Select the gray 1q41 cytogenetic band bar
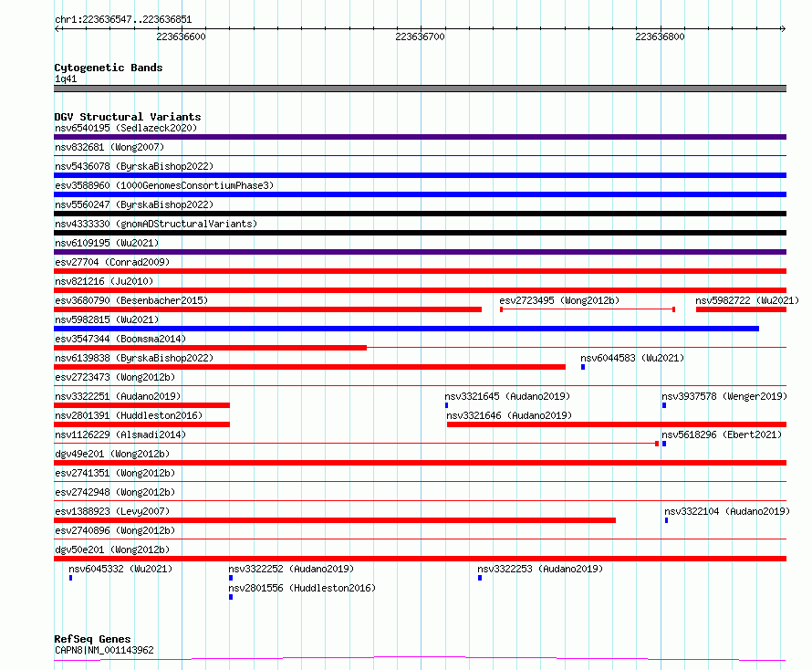This screenshot has height=670, width=812. click(x=420, y=89)
